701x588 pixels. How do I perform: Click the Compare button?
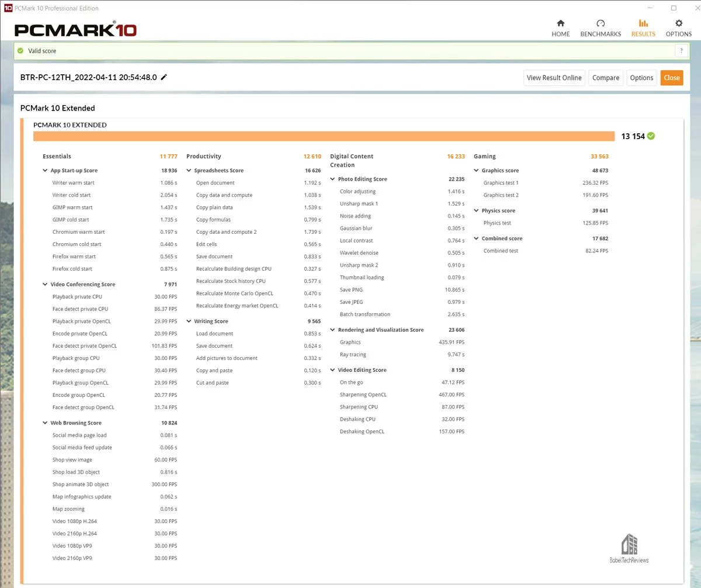[606, 78]
